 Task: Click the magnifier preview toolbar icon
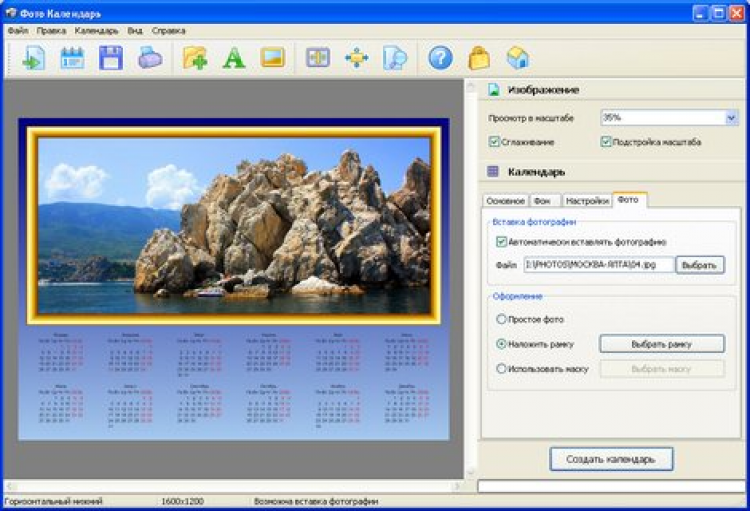click(x=395, y=58)
